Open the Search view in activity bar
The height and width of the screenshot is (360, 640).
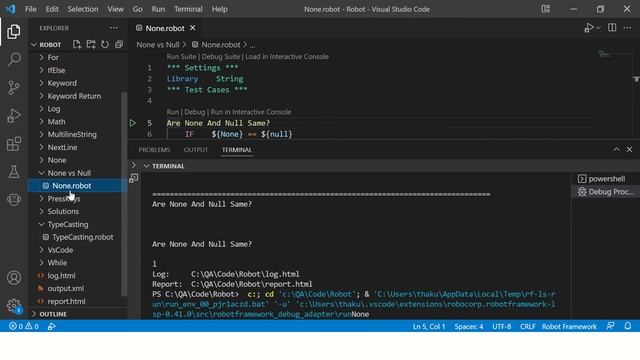(x=13, y=60)
